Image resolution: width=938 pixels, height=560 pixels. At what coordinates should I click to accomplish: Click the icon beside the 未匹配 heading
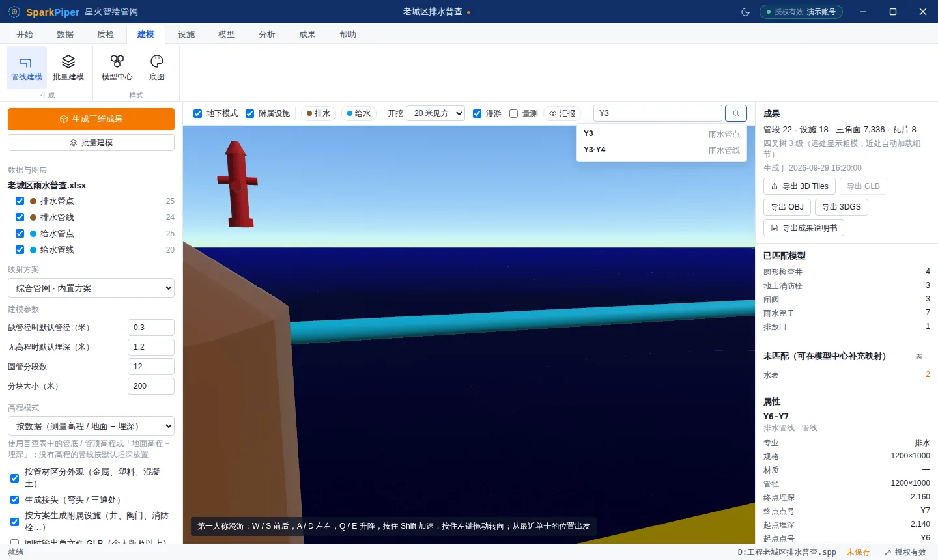[919, 356]
